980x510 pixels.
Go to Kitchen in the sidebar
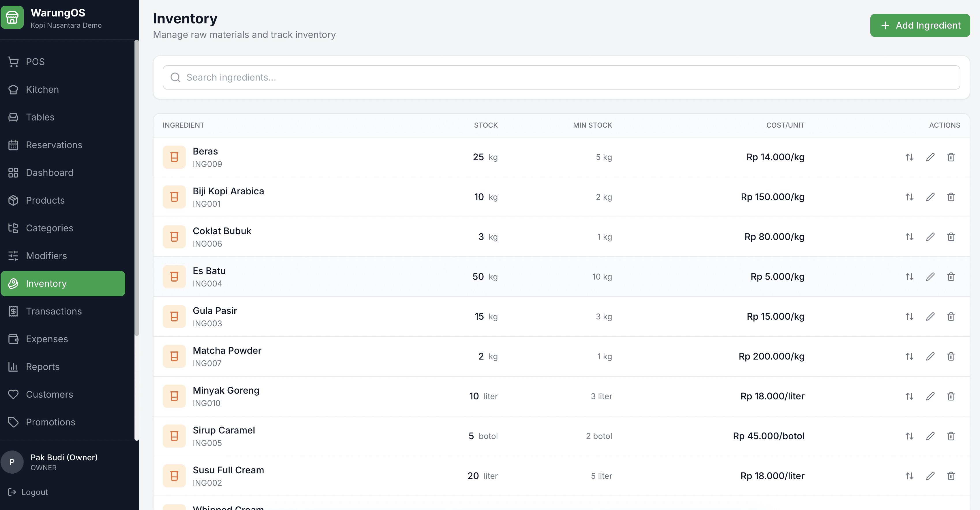tap(42, 90)
